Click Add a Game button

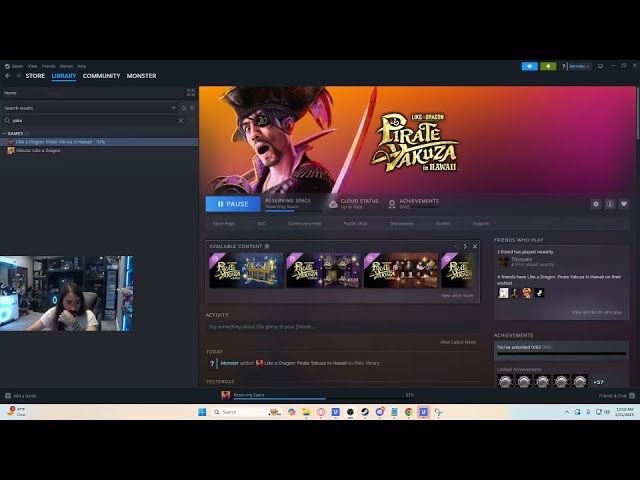point(20,396)
